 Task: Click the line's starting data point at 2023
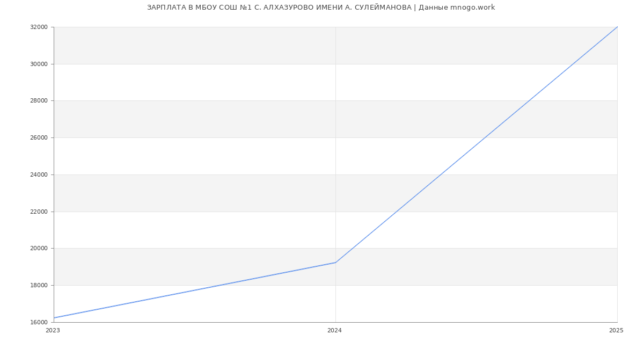(54, 318)
